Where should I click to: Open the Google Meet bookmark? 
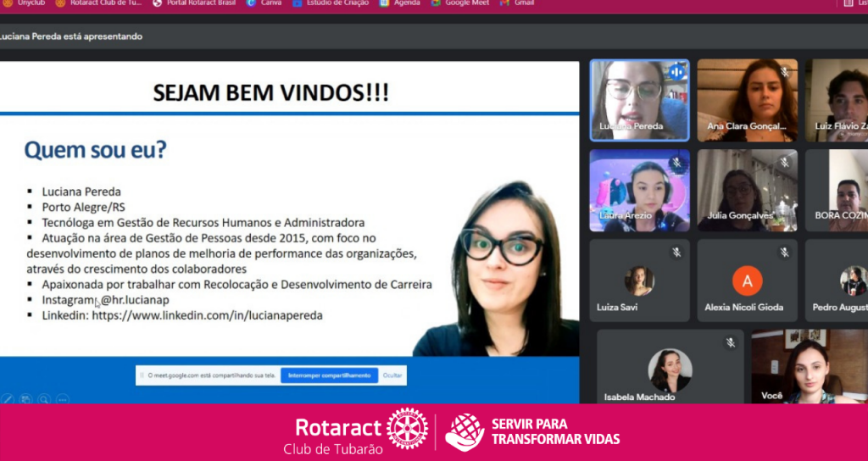461,3
